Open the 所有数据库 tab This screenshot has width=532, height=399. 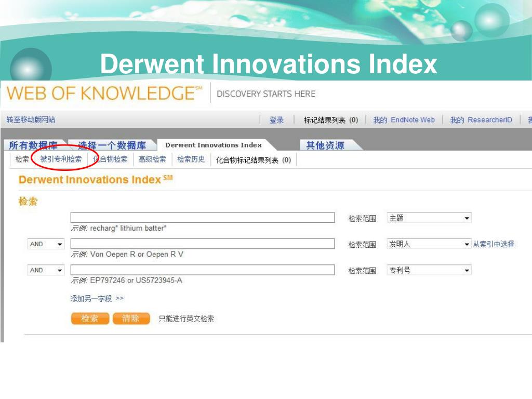pyautogui.click(x=33, y=145)
